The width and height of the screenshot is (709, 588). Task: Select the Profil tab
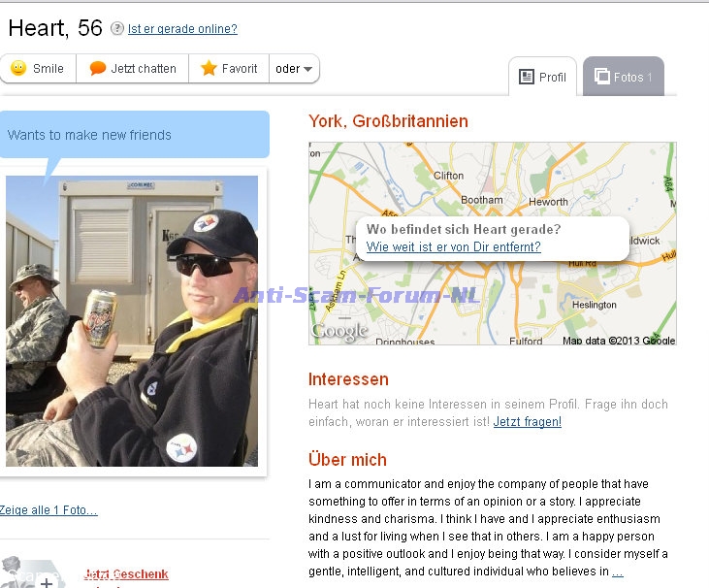(x=542, y=77)
